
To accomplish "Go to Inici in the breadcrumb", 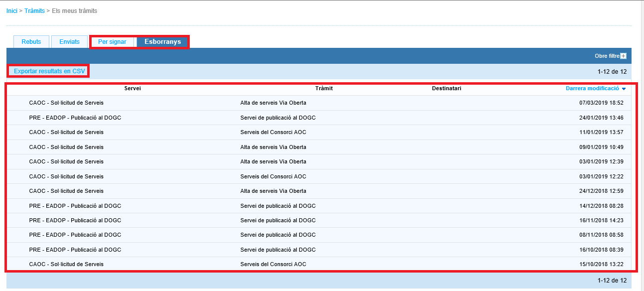I will click(x=11, y=10).
